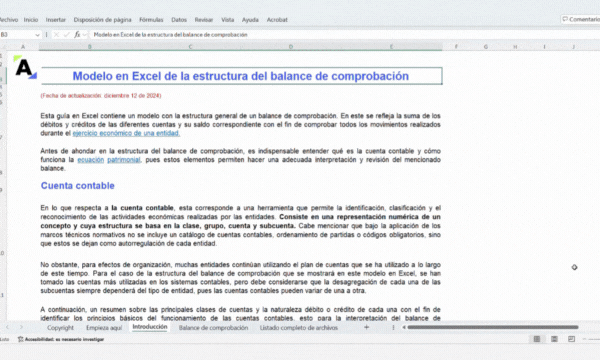The image size is (600, 360).
Task: Click the Fecha de actualización red text
Action: [101, 96]
